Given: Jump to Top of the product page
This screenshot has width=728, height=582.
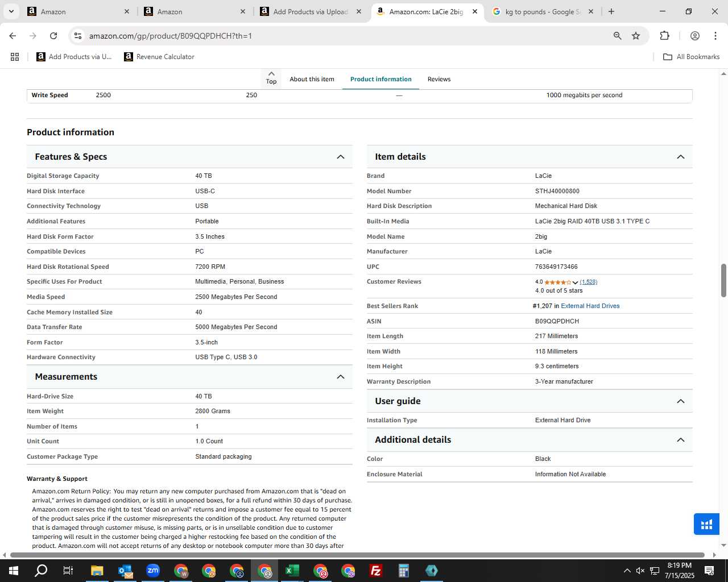Looking at the screenshot, I should pyautogui.click(x=271, y=78).
